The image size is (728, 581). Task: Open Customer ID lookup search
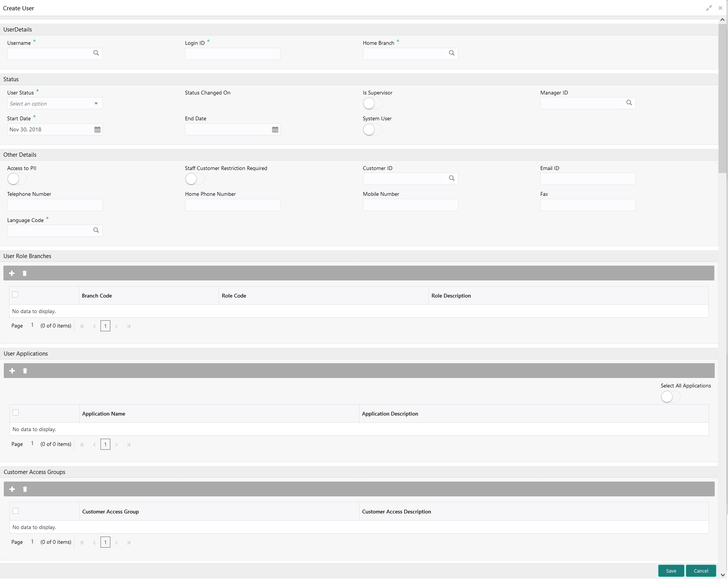coord(452,178)
